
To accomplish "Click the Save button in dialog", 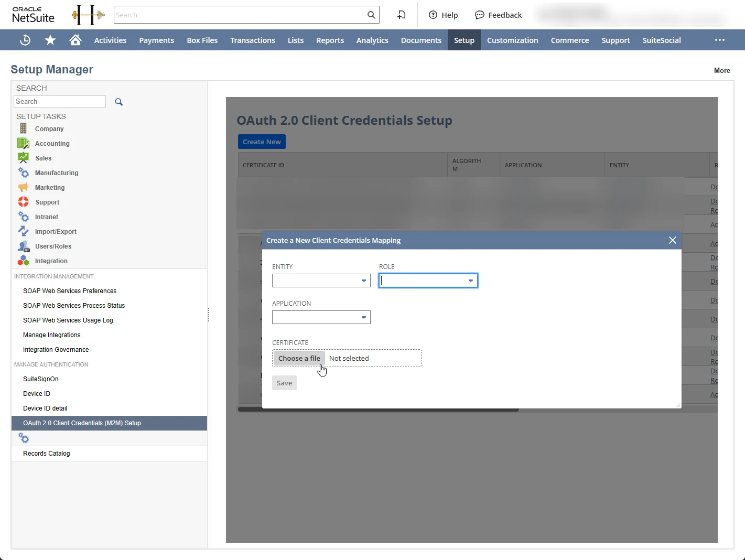I will coord(284,383).
